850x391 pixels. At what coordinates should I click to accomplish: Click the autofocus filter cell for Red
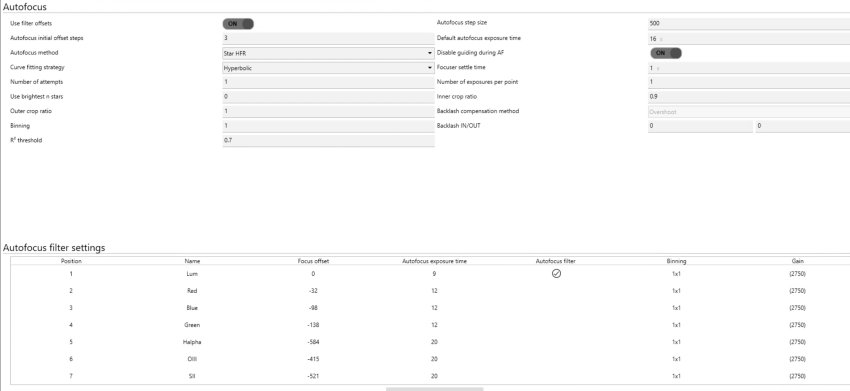pyautogui.click(x=556, y=291)
